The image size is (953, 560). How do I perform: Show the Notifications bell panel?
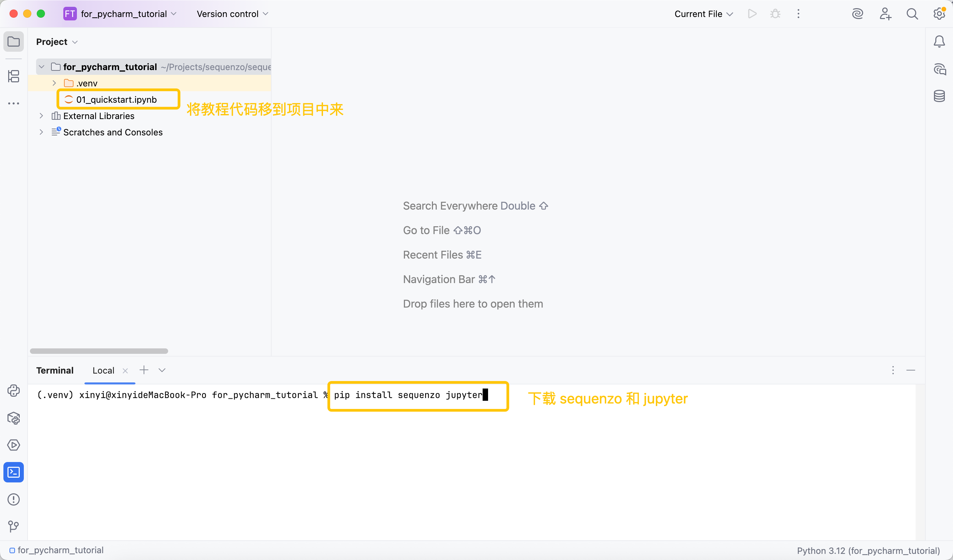point(939,42)
